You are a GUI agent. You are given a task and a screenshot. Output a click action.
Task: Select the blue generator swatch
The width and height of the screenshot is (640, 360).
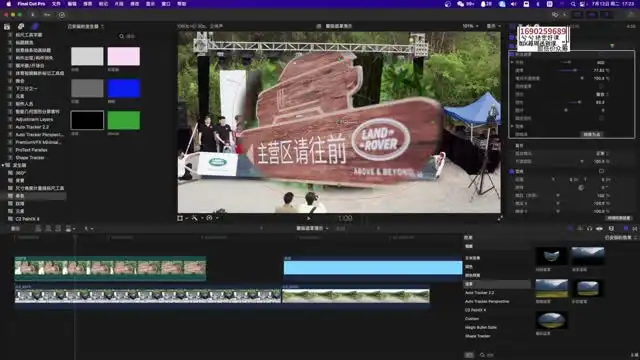click(x=124, y=89)
